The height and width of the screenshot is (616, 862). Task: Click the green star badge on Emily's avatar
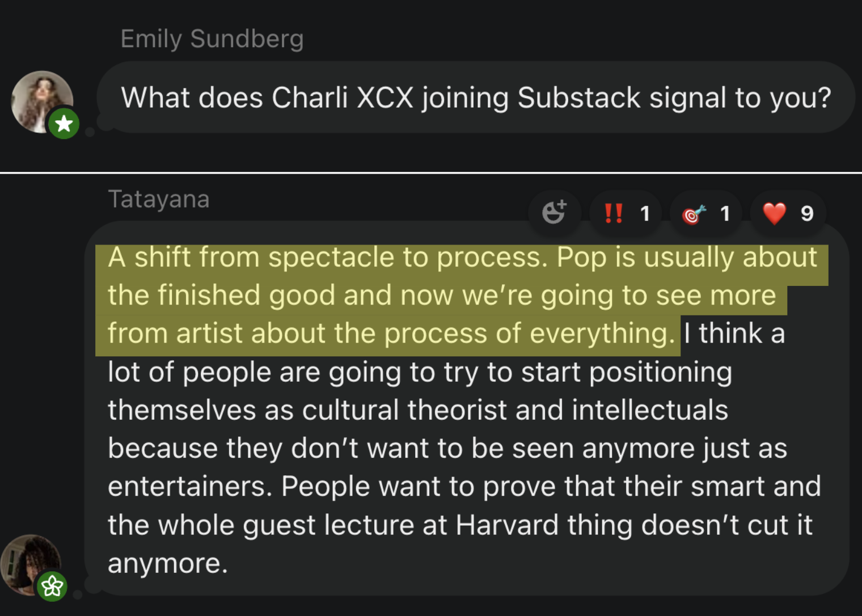point(64,123)
